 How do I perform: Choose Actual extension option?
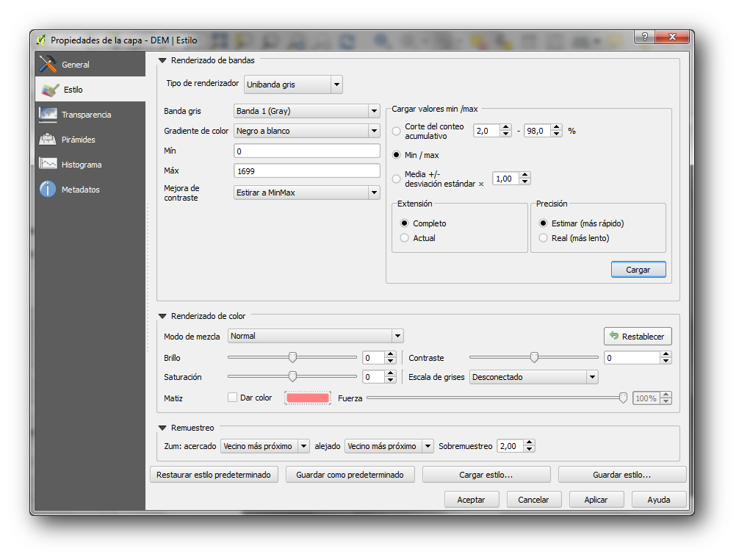point(404,238)
